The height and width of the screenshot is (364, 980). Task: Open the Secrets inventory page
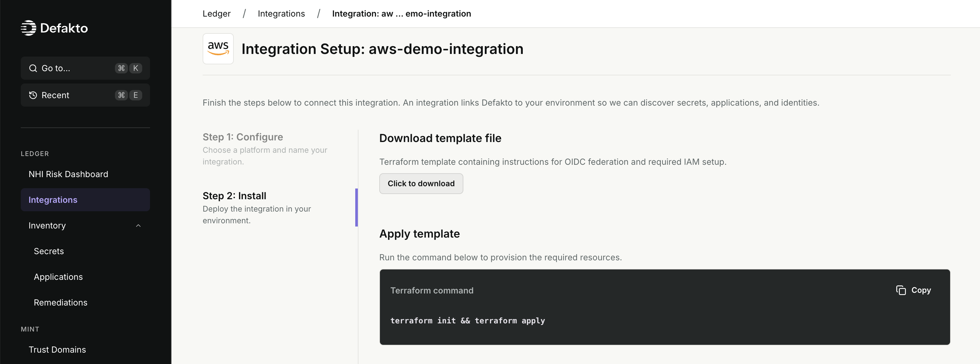click(x=49, y=251)
